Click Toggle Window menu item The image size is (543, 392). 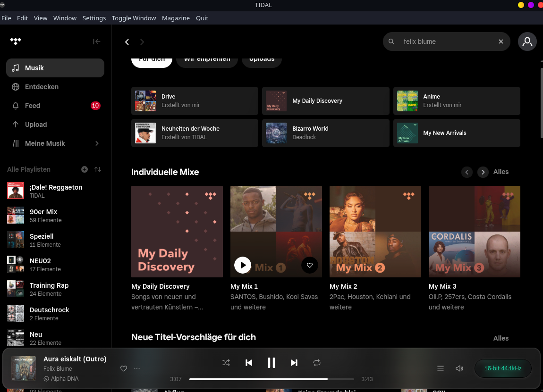click(x=134, y=18)
